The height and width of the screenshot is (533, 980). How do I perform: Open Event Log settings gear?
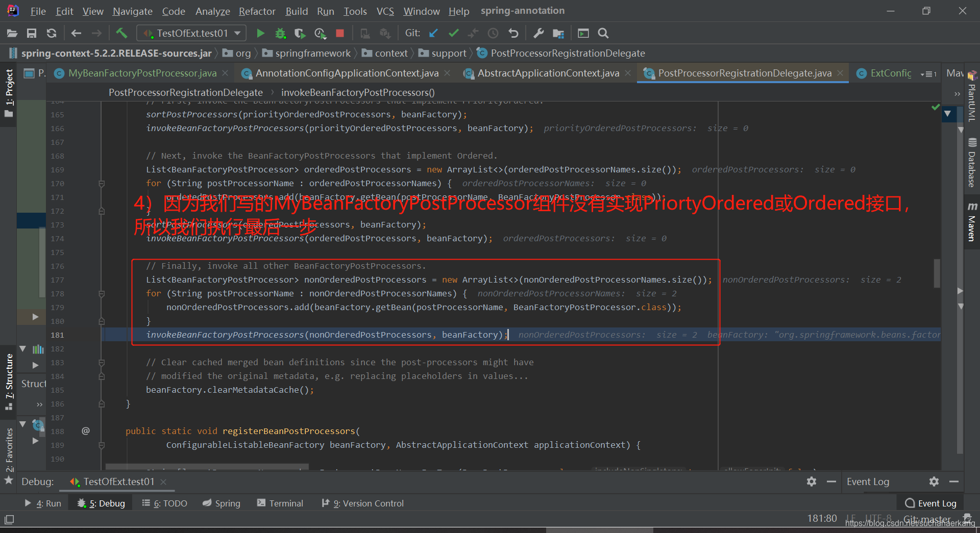pos(934,481)
